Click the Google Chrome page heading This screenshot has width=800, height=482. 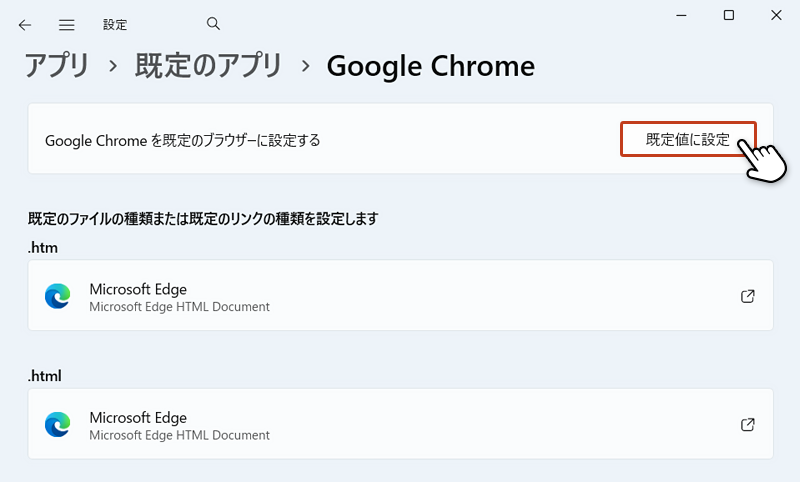click(431, 66)
